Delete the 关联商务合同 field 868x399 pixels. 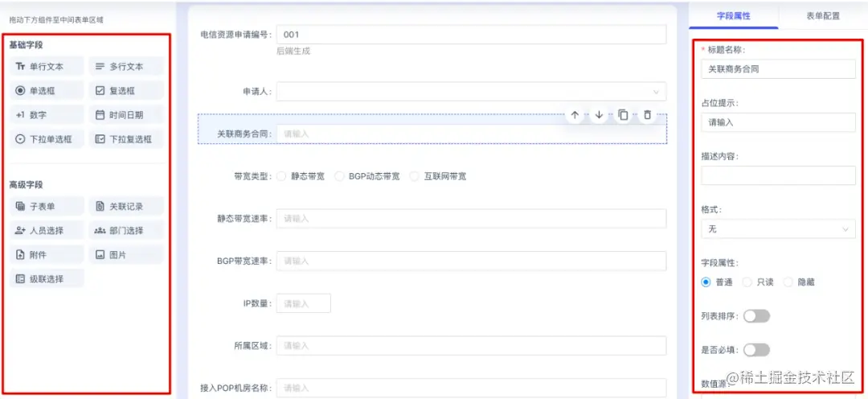tap(646, 115)
